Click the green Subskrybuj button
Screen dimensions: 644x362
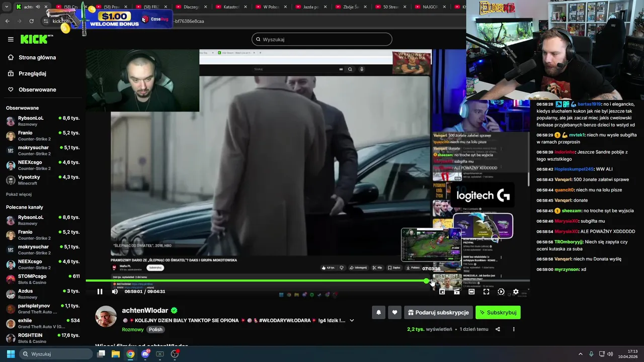pos(498,312)
